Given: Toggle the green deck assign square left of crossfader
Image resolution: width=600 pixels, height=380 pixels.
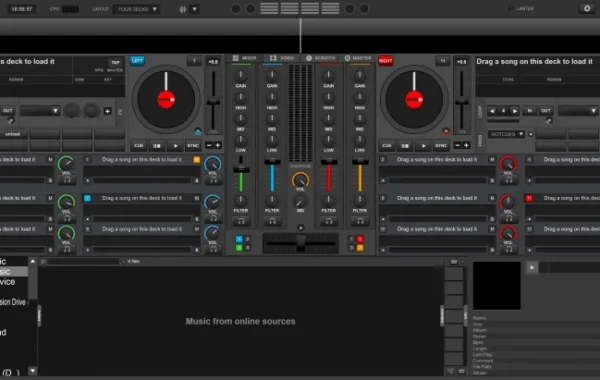Looking at the screenshot, I should pos(239,248).
